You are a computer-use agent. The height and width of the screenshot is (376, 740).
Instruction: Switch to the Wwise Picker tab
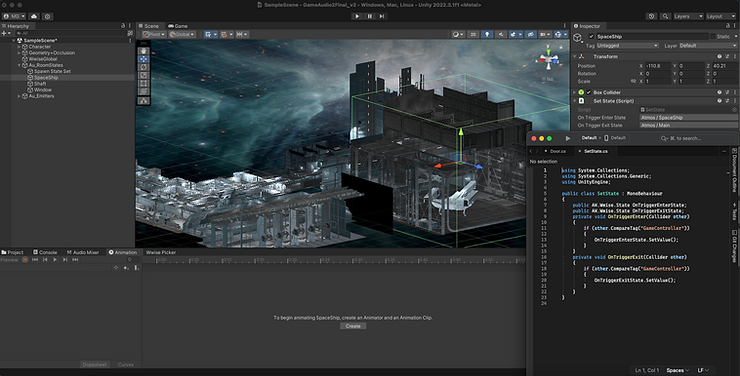coord(161,252)
